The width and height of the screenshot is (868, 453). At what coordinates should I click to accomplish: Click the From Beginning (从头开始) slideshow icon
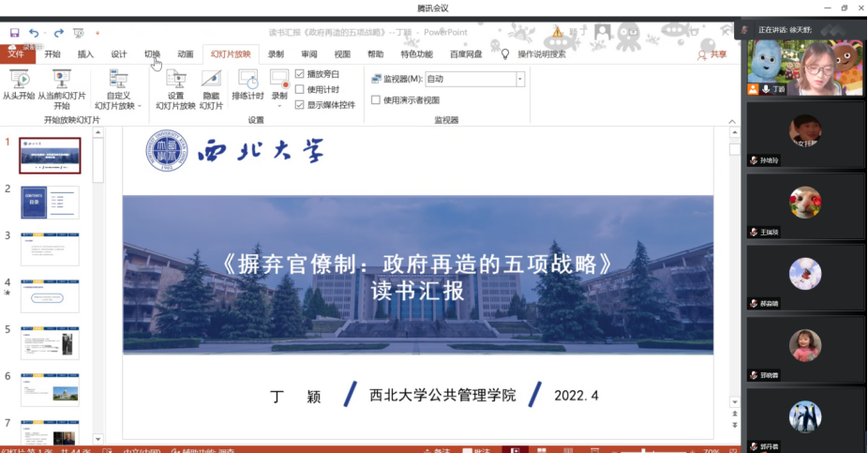pyautogui.click(x=18, y=81)
